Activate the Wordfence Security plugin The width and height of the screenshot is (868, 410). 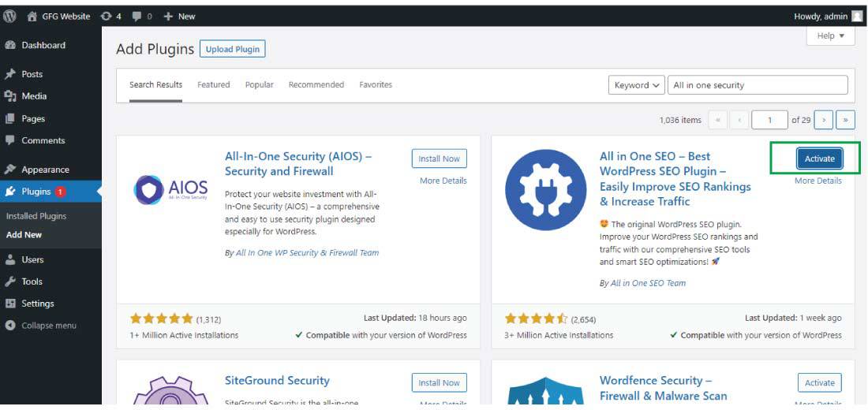[x=819, y=383]
